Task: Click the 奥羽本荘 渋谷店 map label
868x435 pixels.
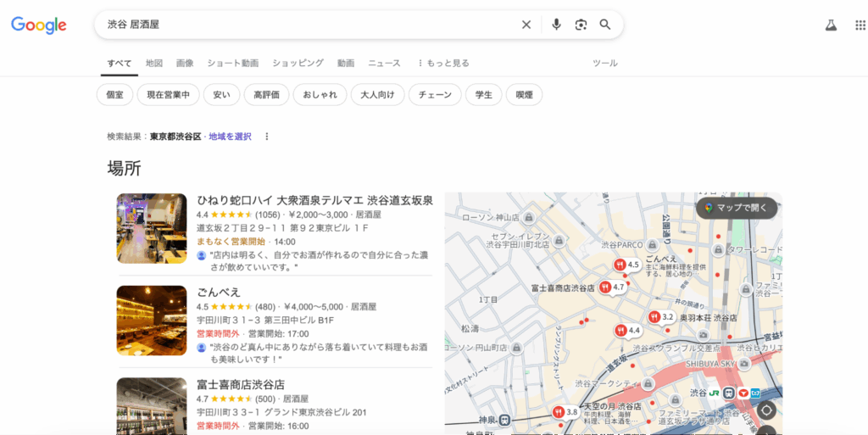Action: tap(708, 318)
